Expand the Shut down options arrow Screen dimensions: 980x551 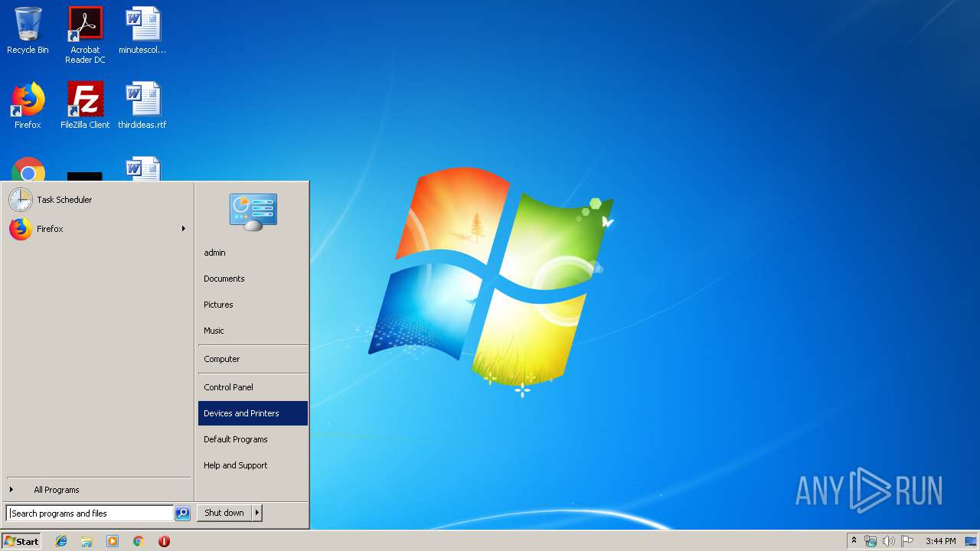pyautogui.click(x=257, y=513)
